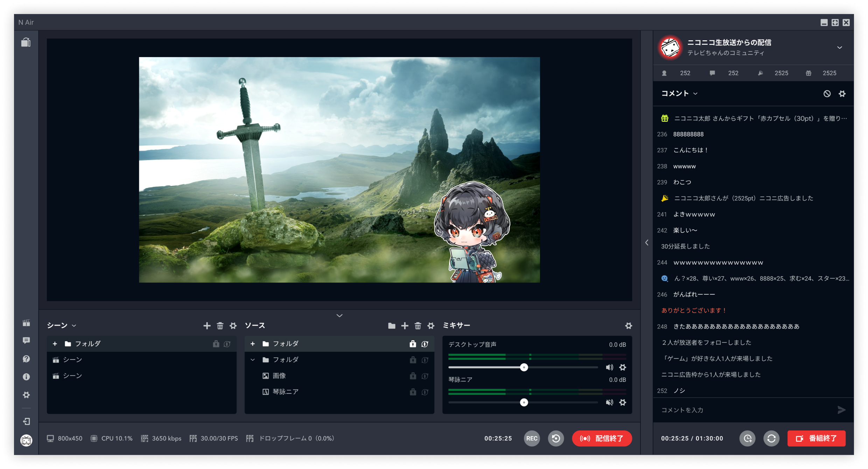
Task: Click the replay buffer icon next to REC
Action: [x=555, y=439]
